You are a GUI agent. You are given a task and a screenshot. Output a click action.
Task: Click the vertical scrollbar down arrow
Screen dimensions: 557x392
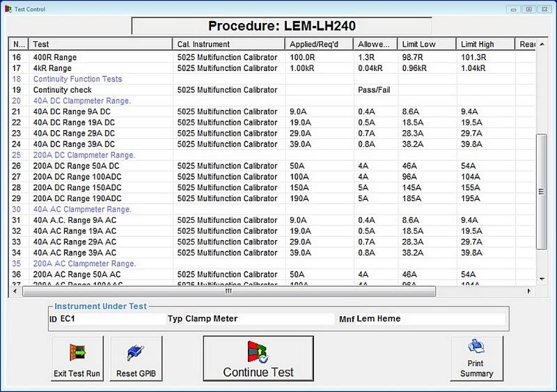coord(542,279)
